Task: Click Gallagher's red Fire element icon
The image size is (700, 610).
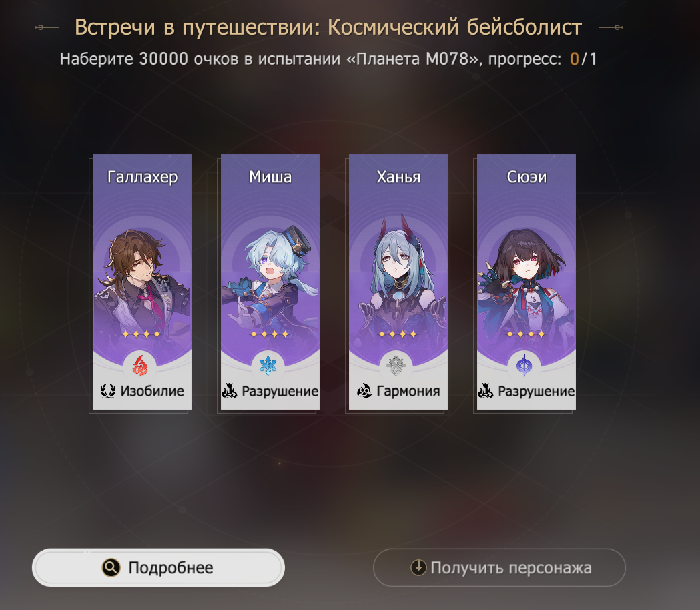Action: (140, 366)
